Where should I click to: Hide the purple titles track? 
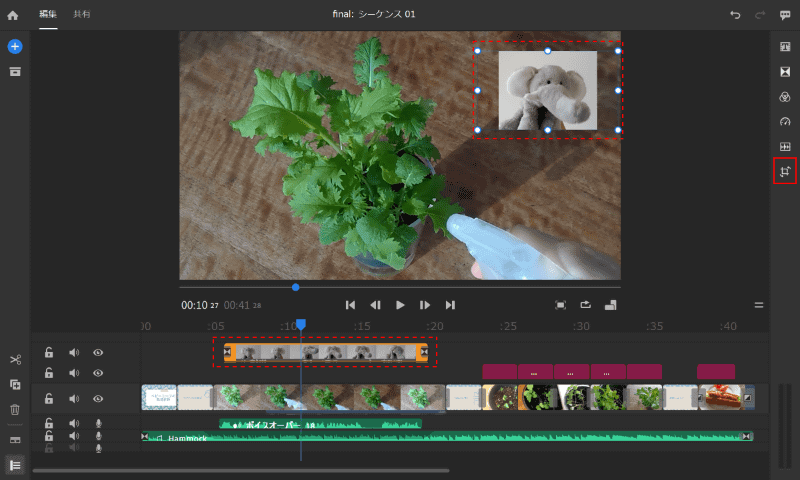tap(98, 373)
